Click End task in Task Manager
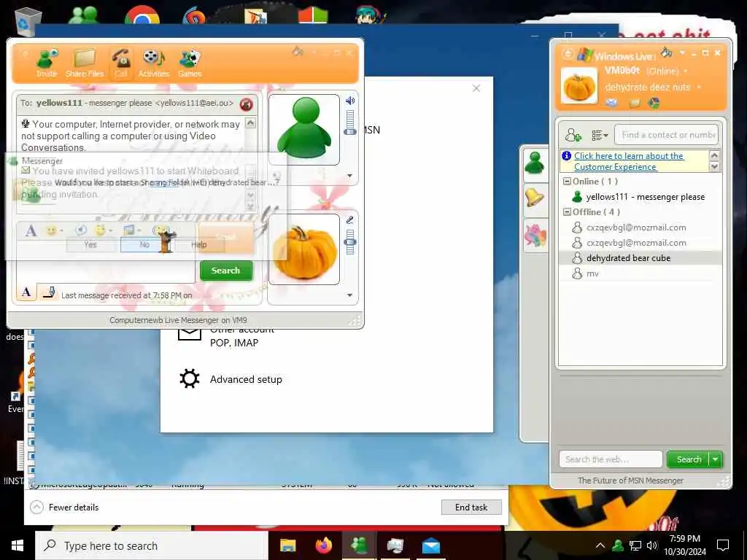 point(471,507)
